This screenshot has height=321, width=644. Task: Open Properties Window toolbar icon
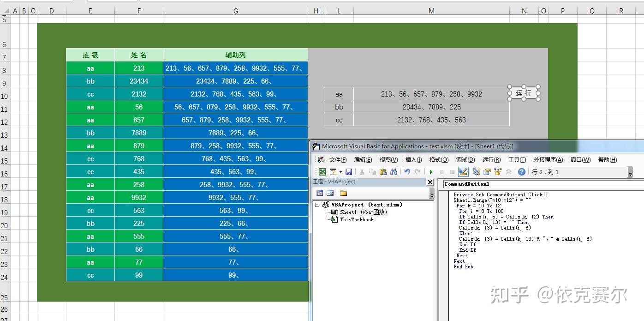487,172
